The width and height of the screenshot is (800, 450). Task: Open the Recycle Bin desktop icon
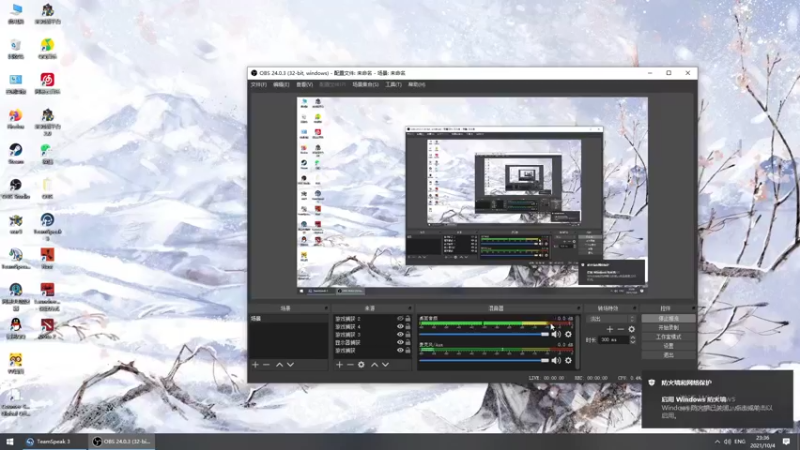point(16,49)
